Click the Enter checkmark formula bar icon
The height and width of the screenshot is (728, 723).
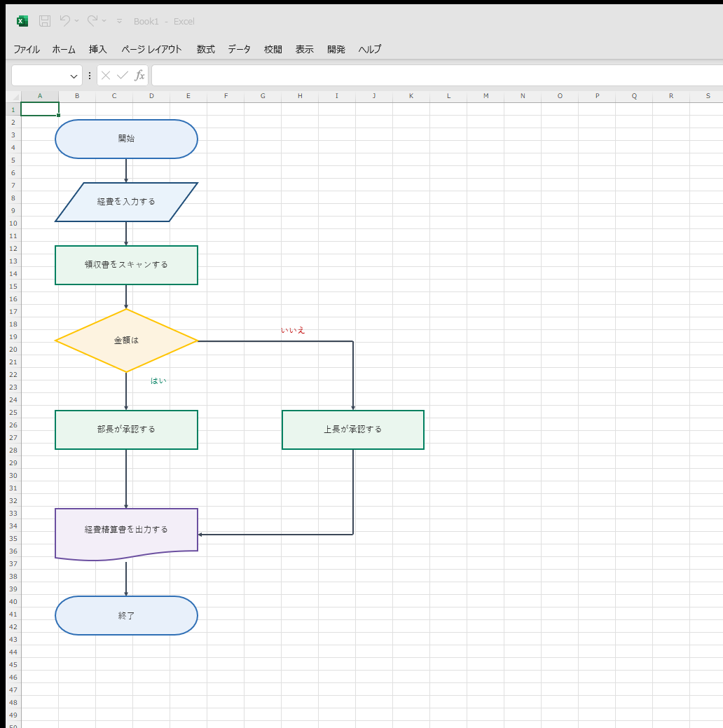pyautogui.click(x=123, y=76)
